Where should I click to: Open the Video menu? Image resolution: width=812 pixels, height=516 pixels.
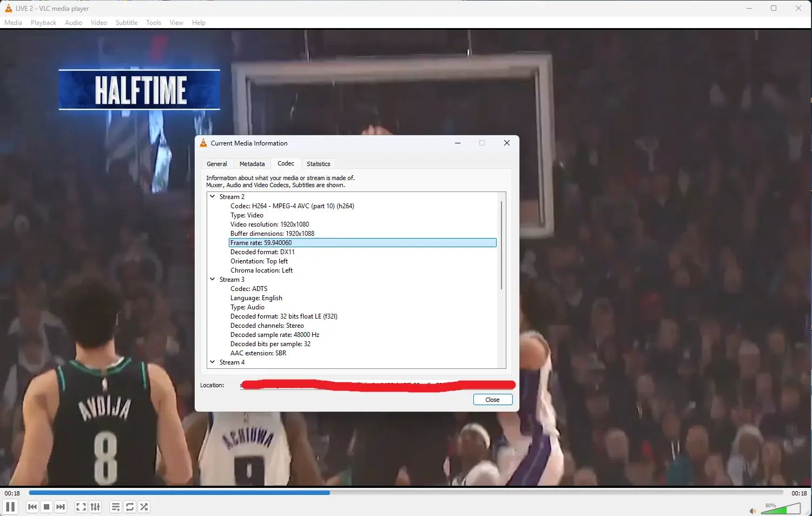pos(99,23)
